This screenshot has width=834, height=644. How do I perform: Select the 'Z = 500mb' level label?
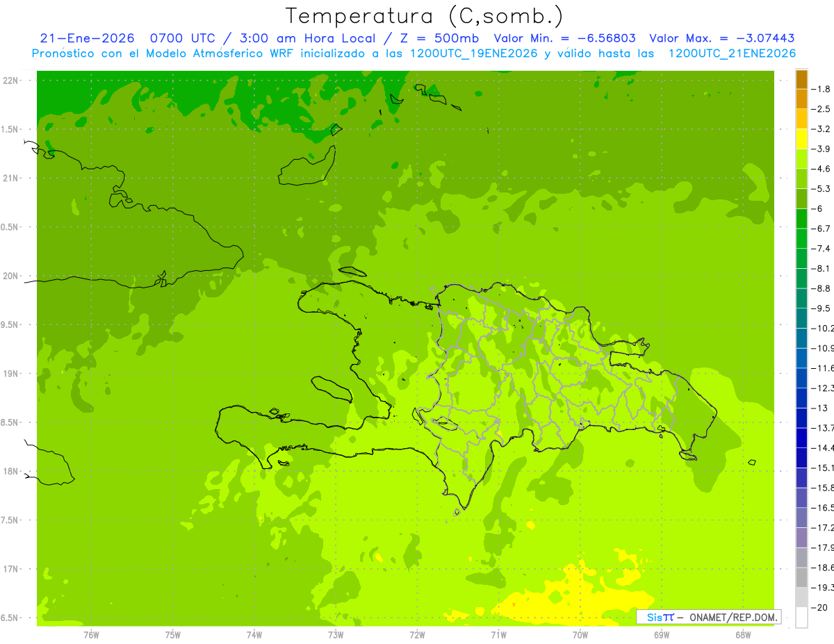(x=440, y=38)
